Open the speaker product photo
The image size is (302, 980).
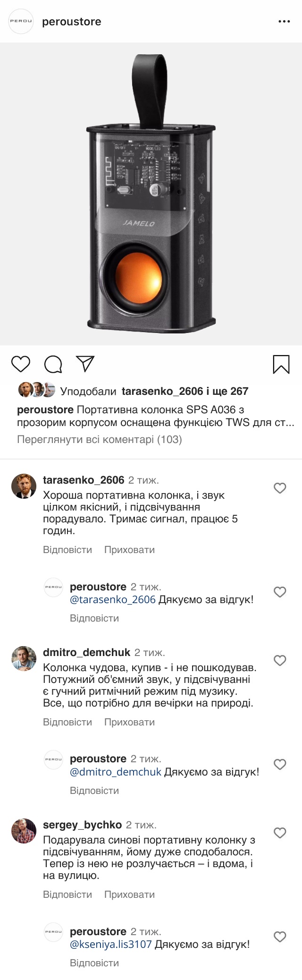(151, 194)
